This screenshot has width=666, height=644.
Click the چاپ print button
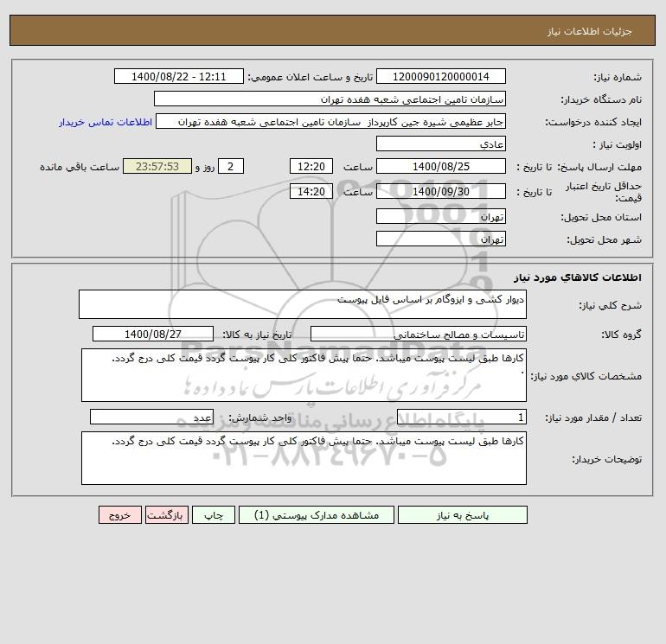click(214, 515)
